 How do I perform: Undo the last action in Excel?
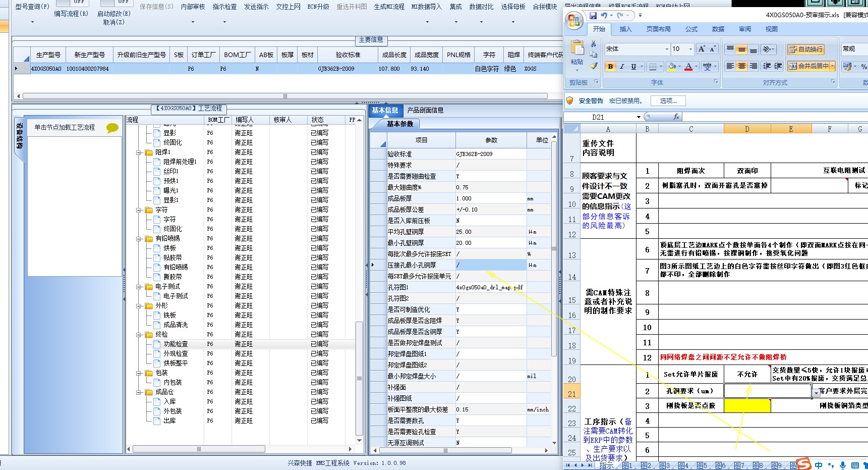coord(604,16)
